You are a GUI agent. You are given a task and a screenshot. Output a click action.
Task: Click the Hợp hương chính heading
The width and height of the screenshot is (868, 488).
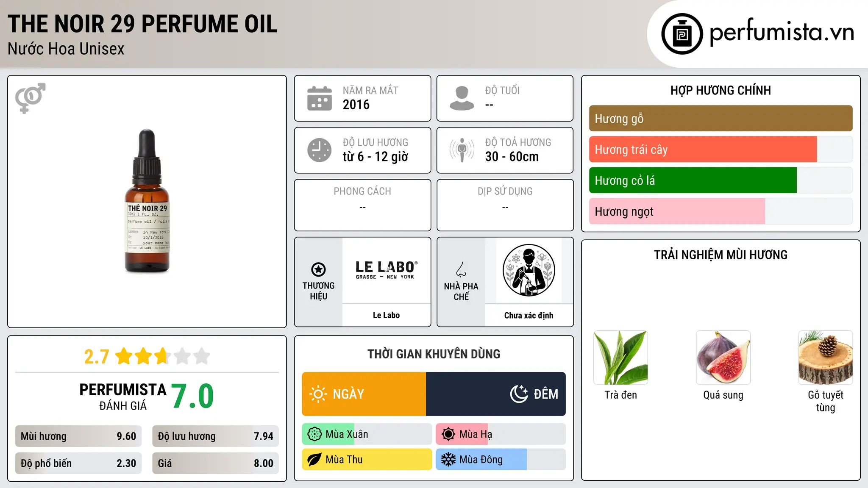pyautogui.click(x=721, y=90)
